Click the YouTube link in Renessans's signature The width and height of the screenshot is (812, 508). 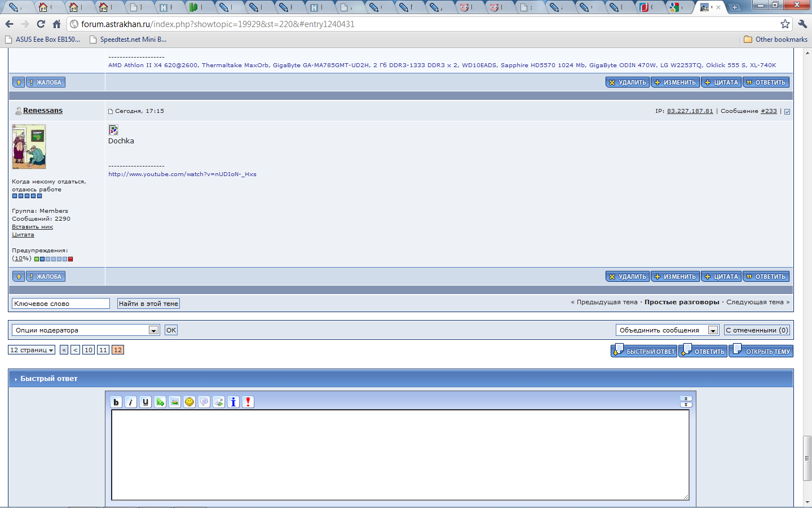tap(182, 174)
